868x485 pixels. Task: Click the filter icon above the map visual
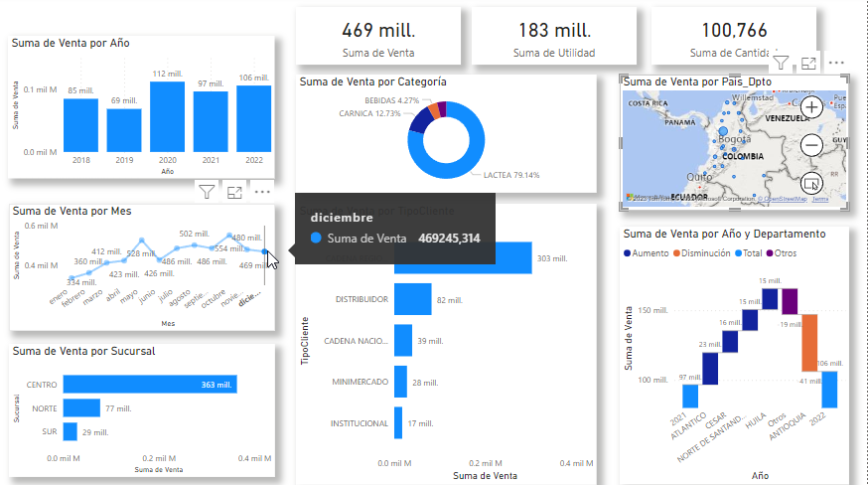[x=783, y=63]
